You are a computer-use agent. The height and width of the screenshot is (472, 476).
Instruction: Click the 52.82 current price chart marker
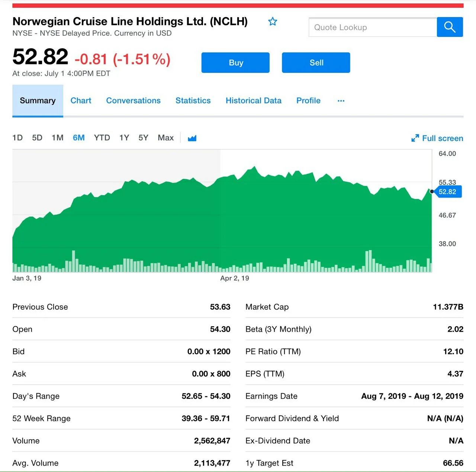tap(447, 192)
